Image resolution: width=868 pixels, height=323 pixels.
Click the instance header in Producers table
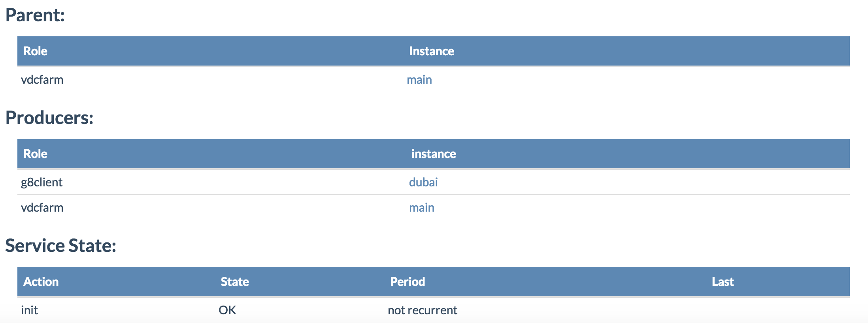[433, 154]
